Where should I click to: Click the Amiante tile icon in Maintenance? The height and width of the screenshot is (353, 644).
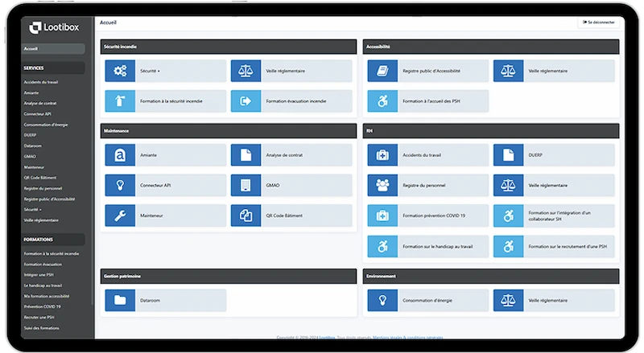[x=120, y=154]
